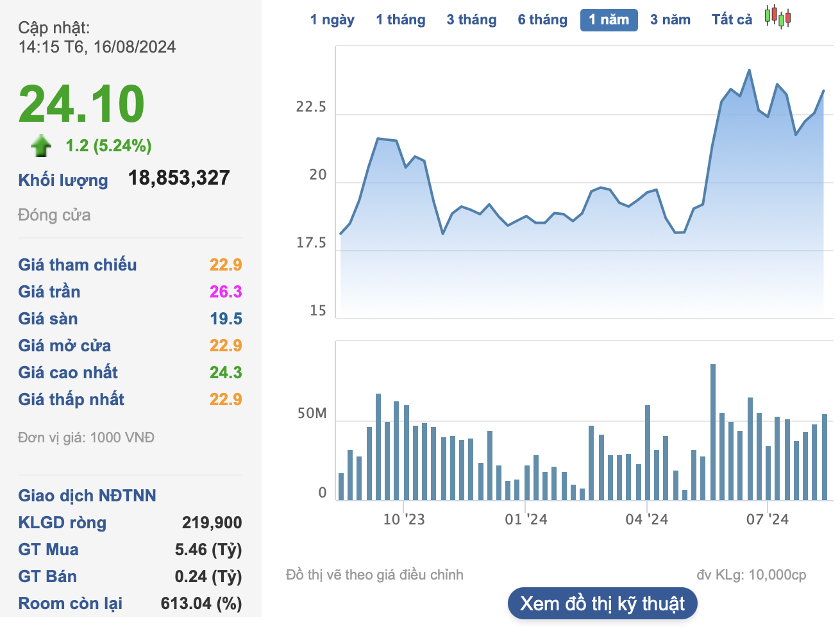Click the 'Giá thấp nhất' label
Image resolution: width=840 pixels, height=627 pixels.
point(71,399)
